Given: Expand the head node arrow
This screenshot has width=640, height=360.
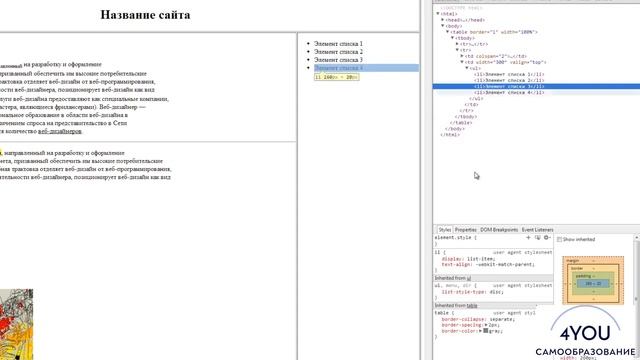Looking at the screenshot, I should click(443, 20).
